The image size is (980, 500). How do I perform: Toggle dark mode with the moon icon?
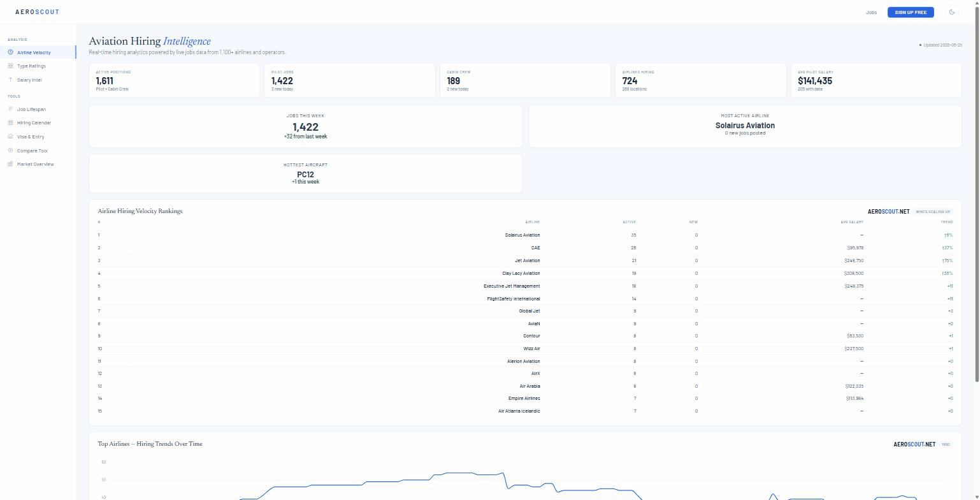[952, 12]
